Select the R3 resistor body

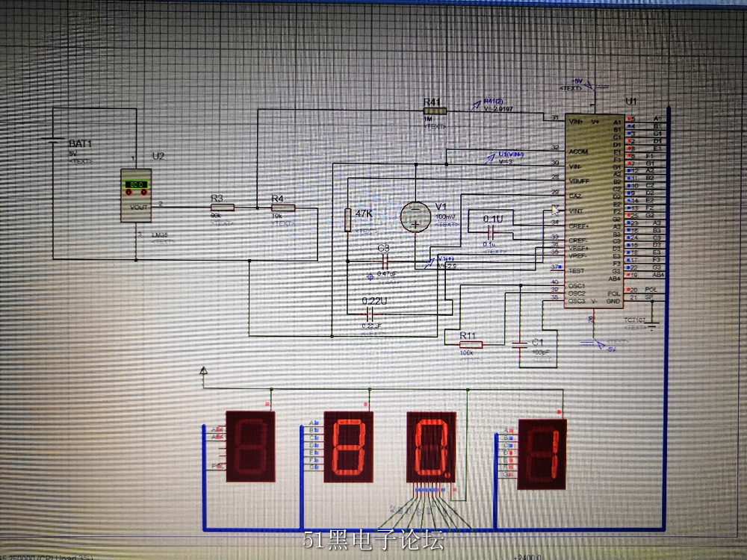223,207
